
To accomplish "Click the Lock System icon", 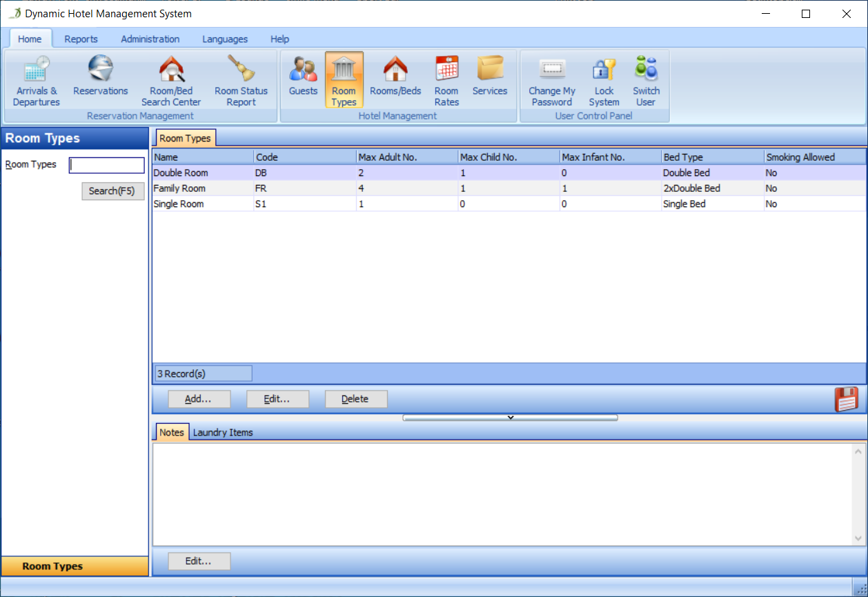I will point(604,81).
